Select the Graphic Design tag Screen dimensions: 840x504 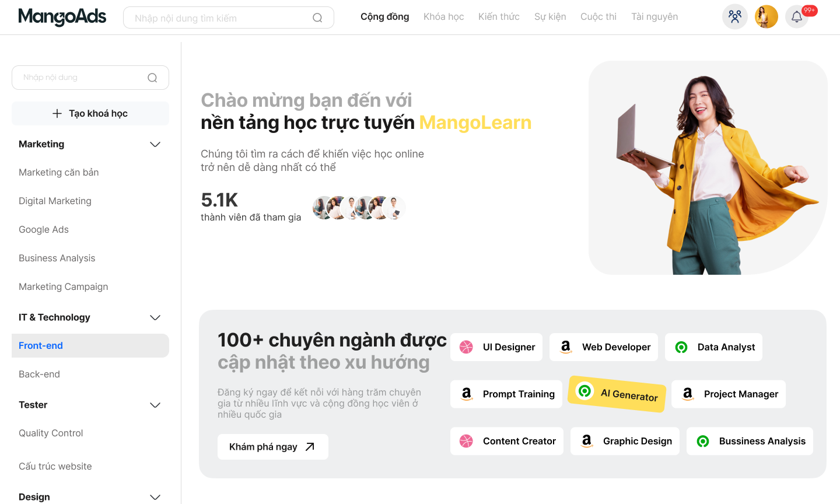coord(625,441)
